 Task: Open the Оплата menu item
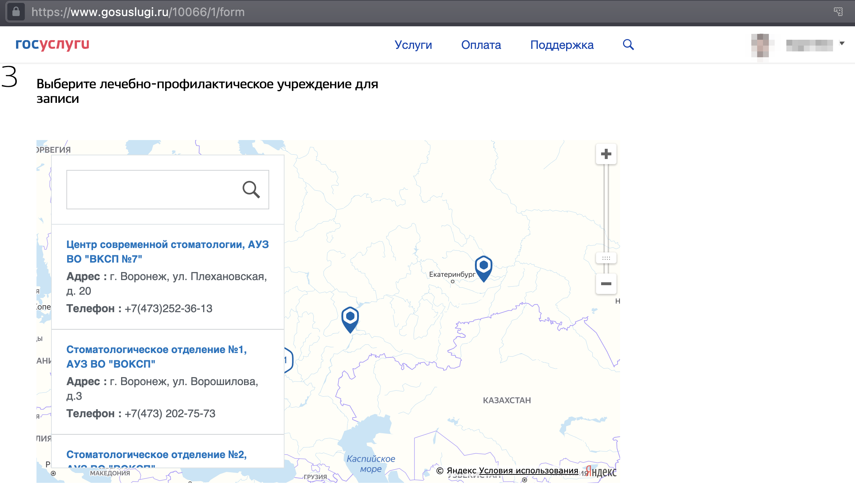click(481, 45)
